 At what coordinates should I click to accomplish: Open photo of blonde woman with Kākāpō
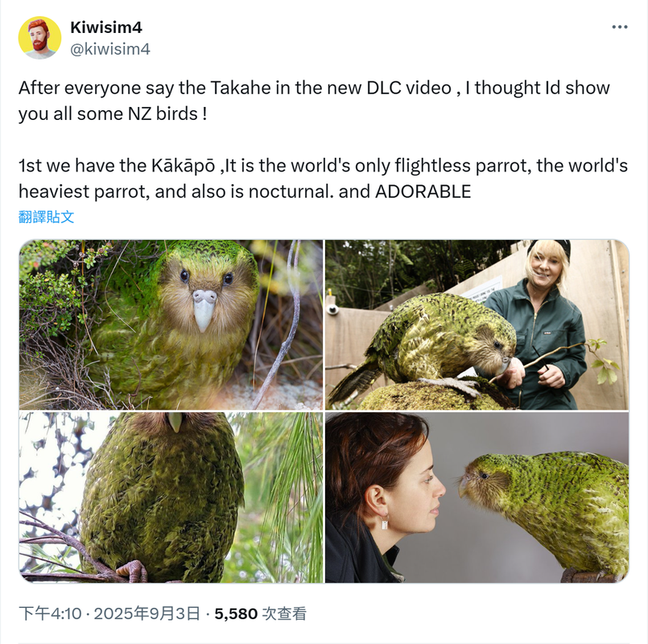pyautogui.click(x=477, y=324)
